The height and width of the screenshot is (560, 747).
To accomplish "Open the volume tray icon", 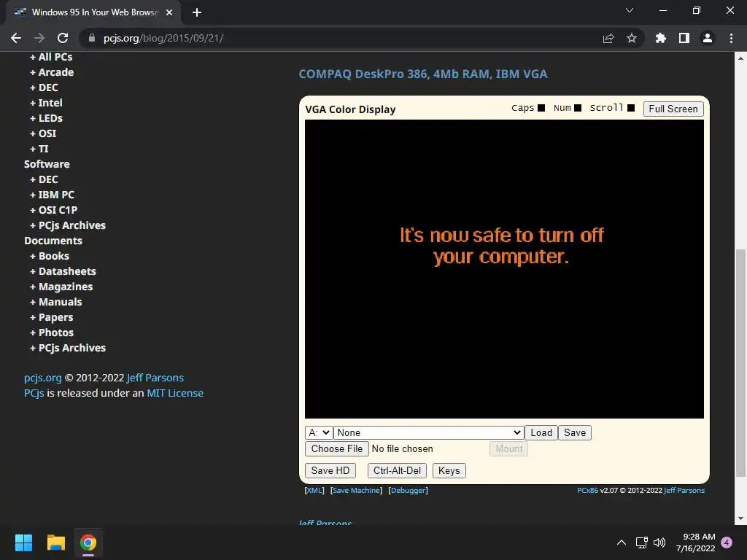I will point(659,542).
